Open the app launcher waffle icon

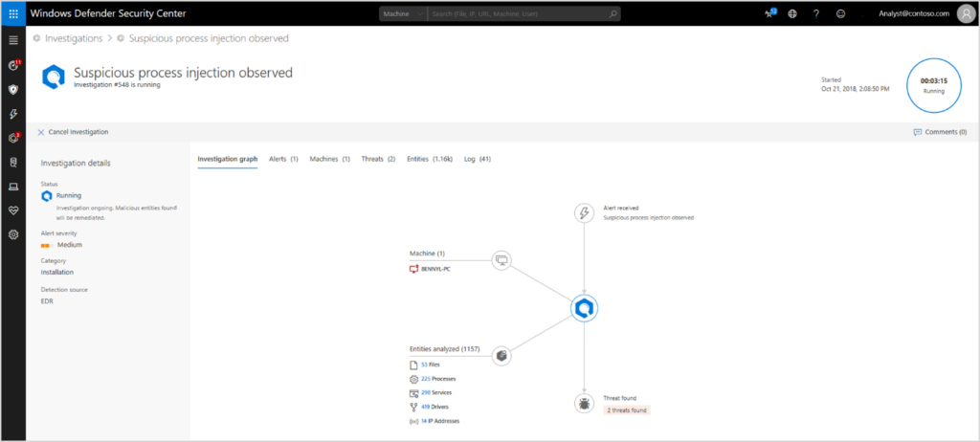pos(13,13)
